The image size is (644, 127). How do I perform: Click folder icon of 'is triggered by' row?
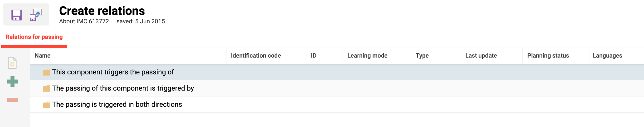[x=47, y=88]
